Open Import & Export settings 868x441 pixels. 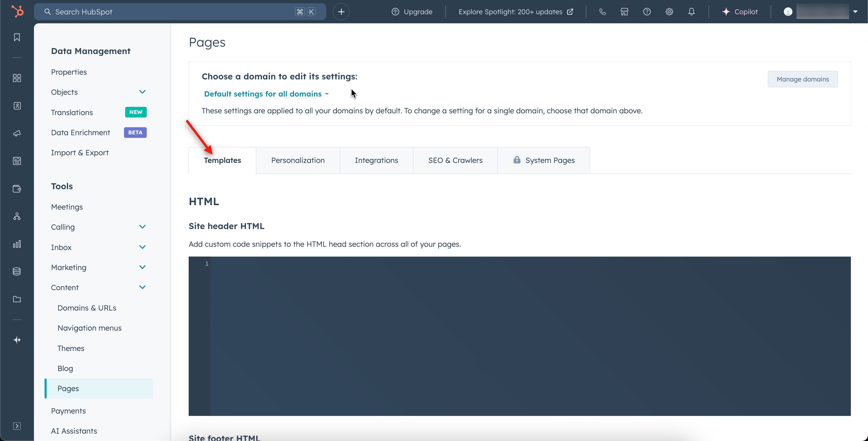tap(79, 153)
